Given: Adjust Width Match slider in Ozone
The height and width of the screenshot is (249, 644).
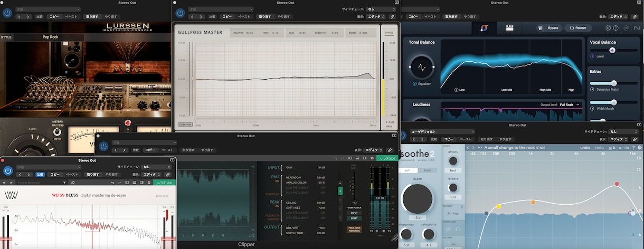Looking at the screenshot, I should click(614, 102).
